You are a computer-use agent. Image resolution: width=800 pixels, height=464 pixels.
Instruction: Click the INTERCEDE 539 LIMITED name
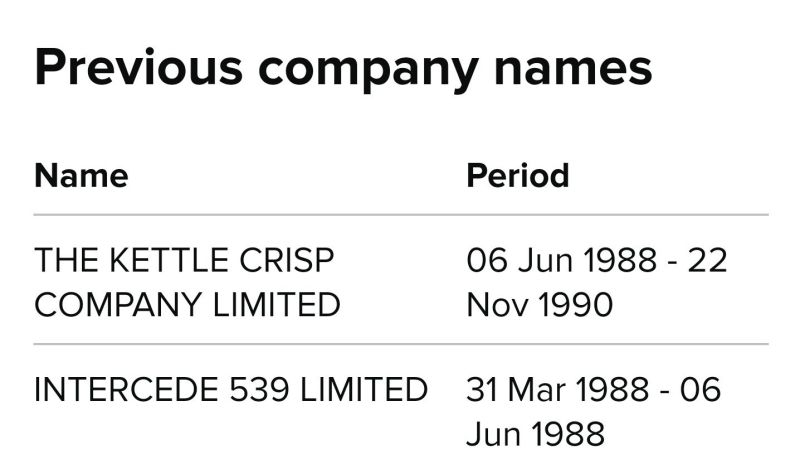pyautogui.click(x=231, y=389)
